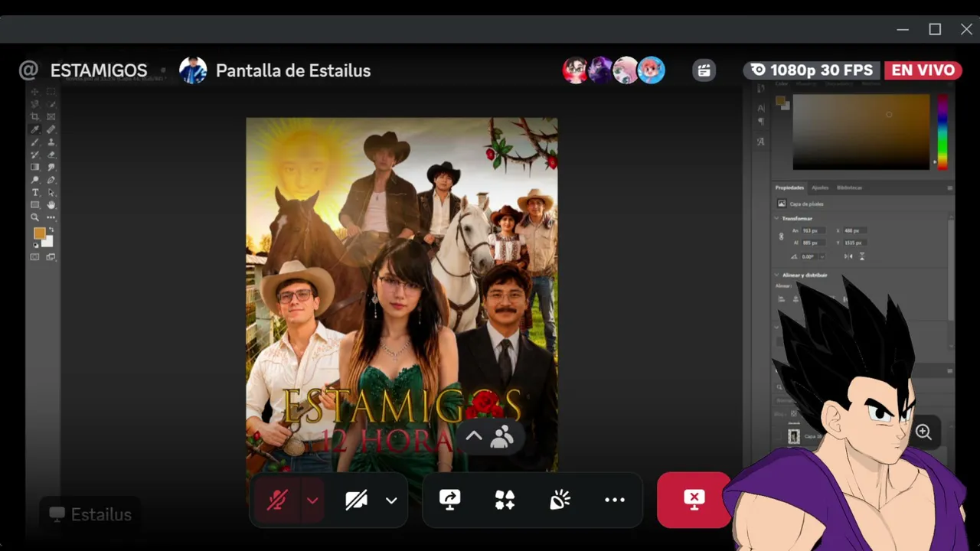This screenshot has width=980, height=551.
Task: Click the screen share button
Action: point(449,500)
